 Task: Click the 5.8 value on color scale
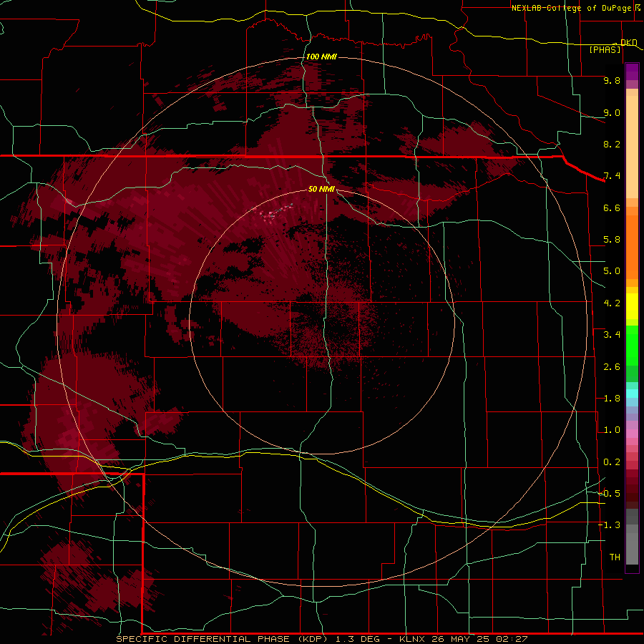pos(612,240)
